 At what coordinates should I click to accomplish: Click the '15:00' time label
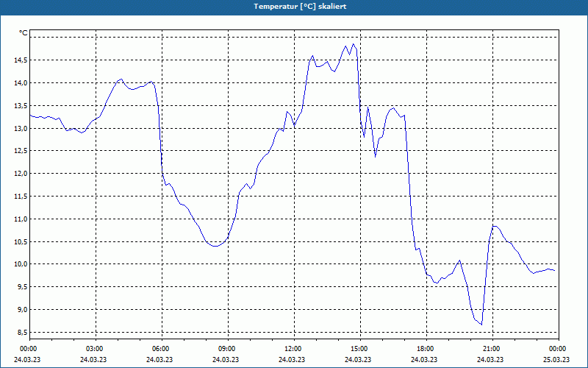[359, 349]
